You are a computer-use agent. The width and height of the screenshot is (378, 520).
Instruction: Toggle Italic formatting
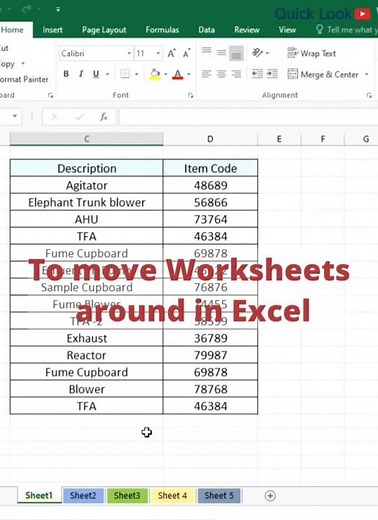click(x=81, y=74)
